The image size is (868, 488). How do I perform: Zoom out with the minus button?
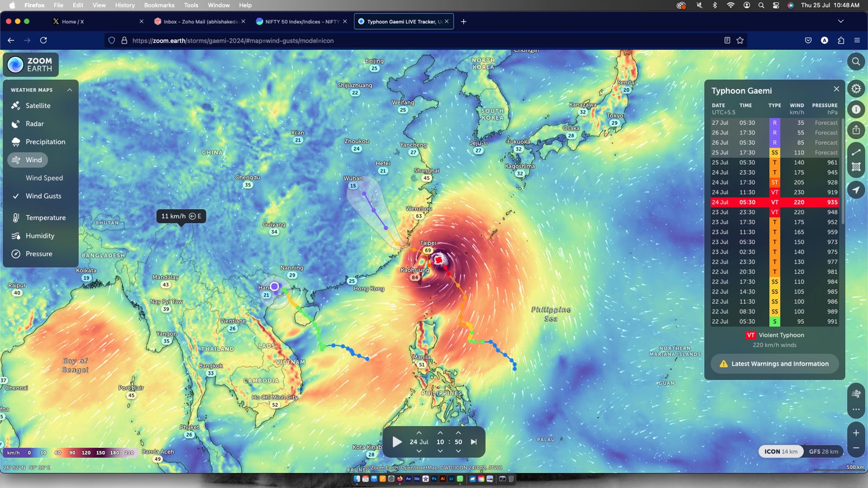[856, 448]
